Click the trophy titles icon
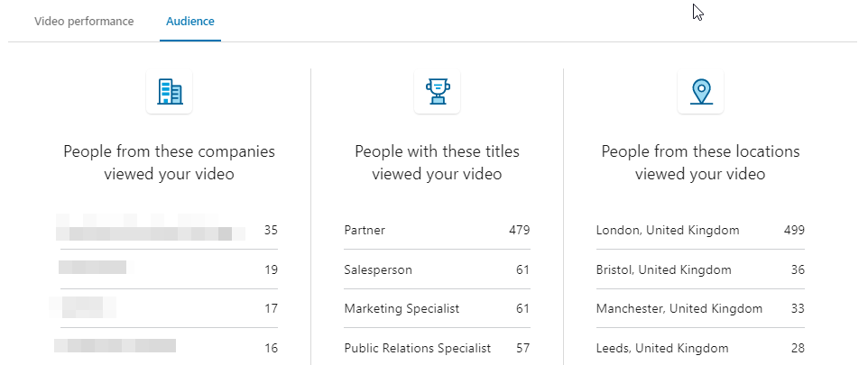The width and height of the screenshot is (868, 365). tap(438, 92)
